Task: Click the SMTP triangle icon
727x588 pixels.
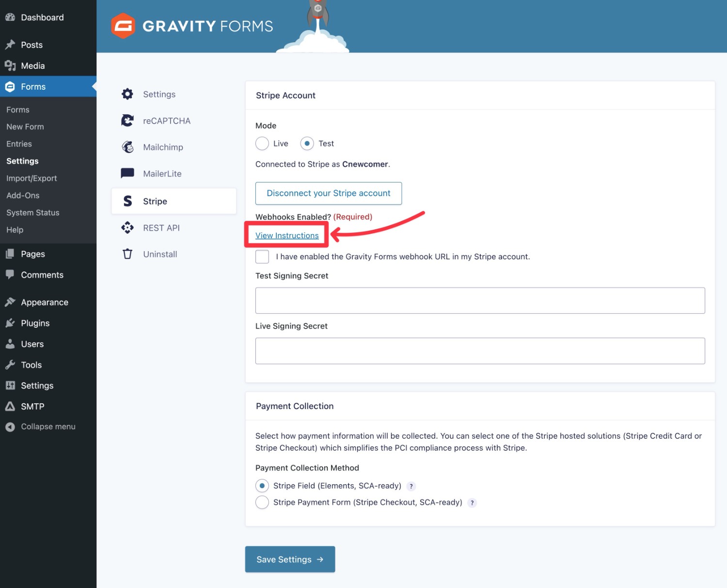Action: [10, 406]
